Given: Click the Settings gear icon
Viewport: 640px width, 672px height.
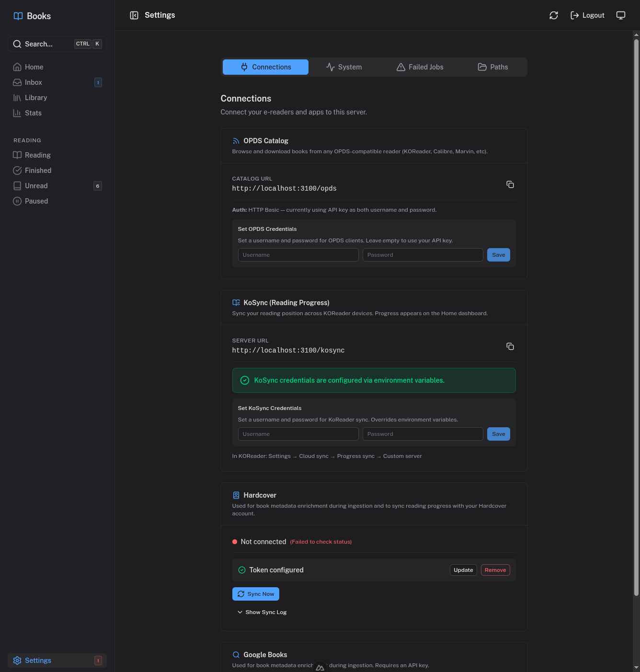Looking at the screenshot, I should click(17, 661).
